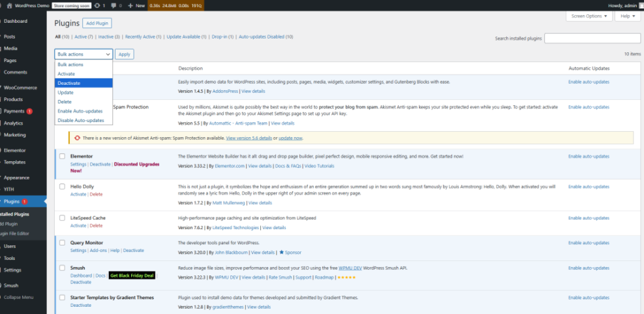The image size is (644, 314).
Task: Click Activate under Hello Dolly
Action: (x=78, y=194)
